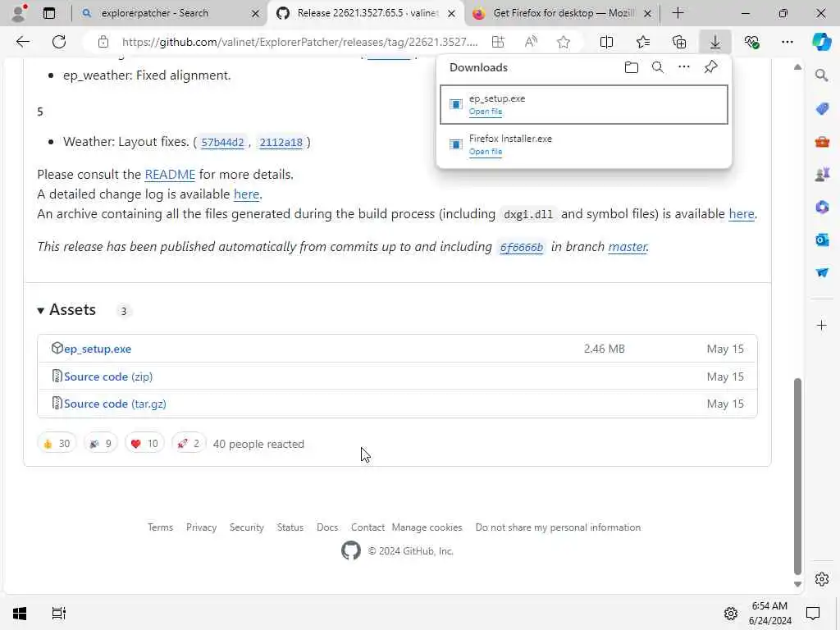Open downloads folder from Downloads panel
The image size is (840, 630).
[632, 67]
